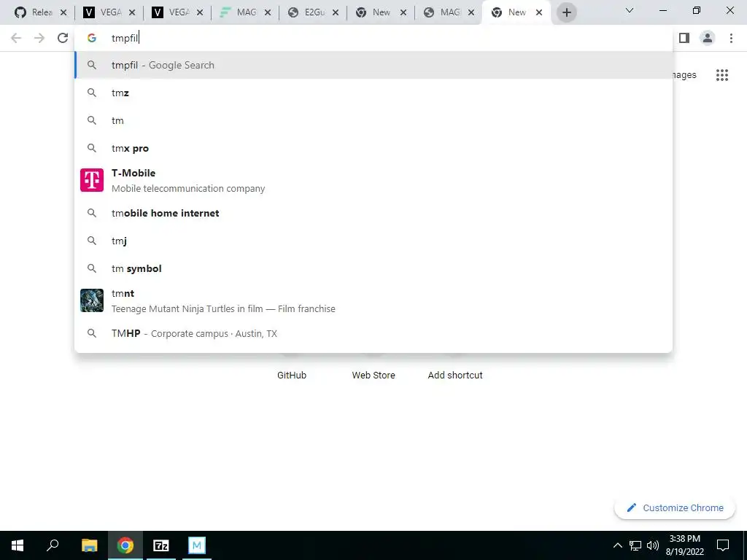
Task: Open the taskbar clock showing 3:38 PM
Action: (x=684, y=545)
